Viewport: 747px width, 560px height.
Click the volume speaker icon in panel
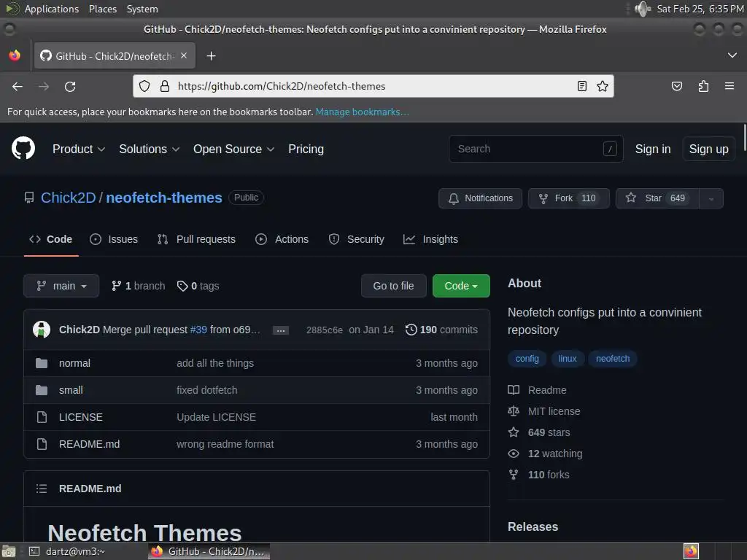pyautogui.click(x=643, y=9)
